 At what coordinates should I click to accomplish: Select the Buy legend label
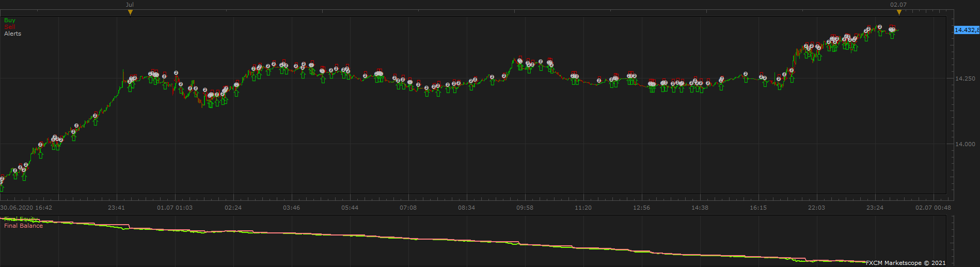10,20
